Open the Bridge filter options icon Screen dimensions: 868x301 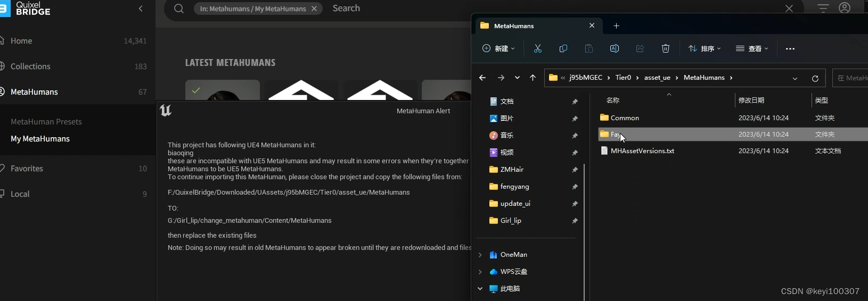[823, 8]
